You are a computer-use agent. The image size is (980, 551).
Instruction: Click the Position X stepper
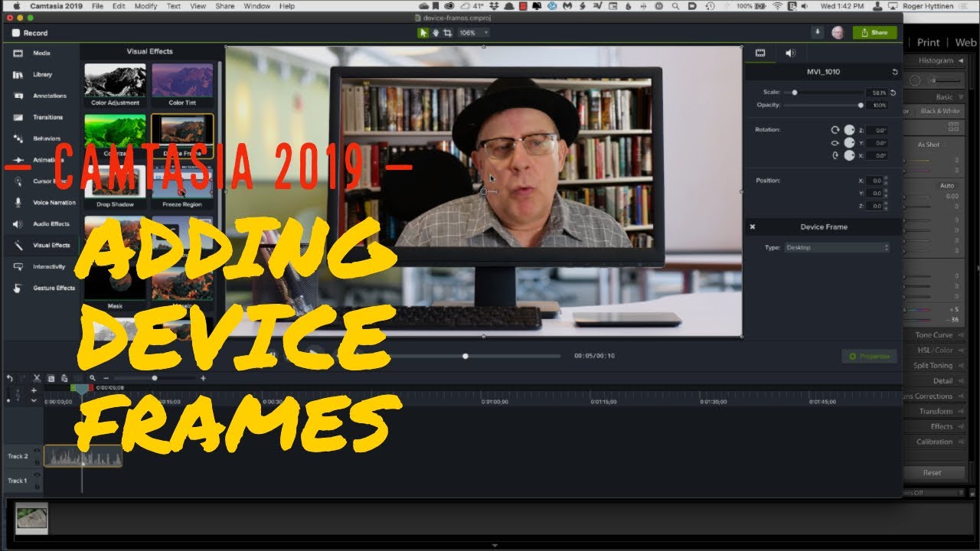[x=886, y=181]
